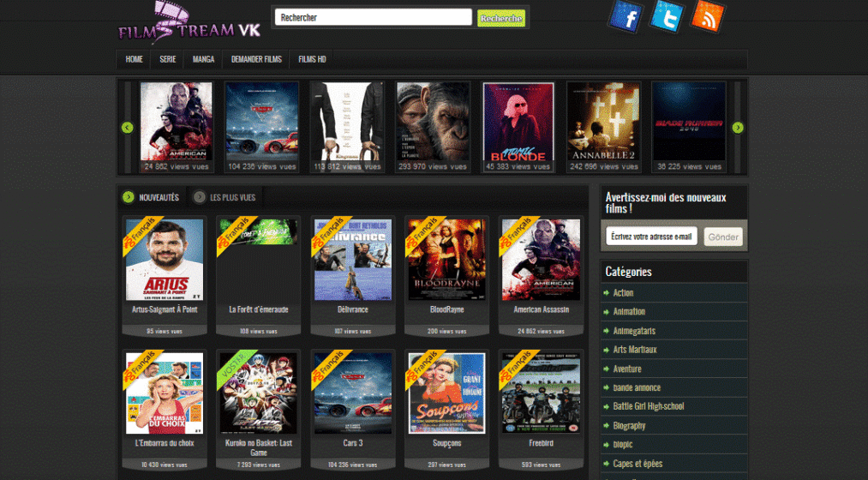
Task: Open La Forêt d'émeraude title link
Action: pyautogui.click(x=259, y=309)
